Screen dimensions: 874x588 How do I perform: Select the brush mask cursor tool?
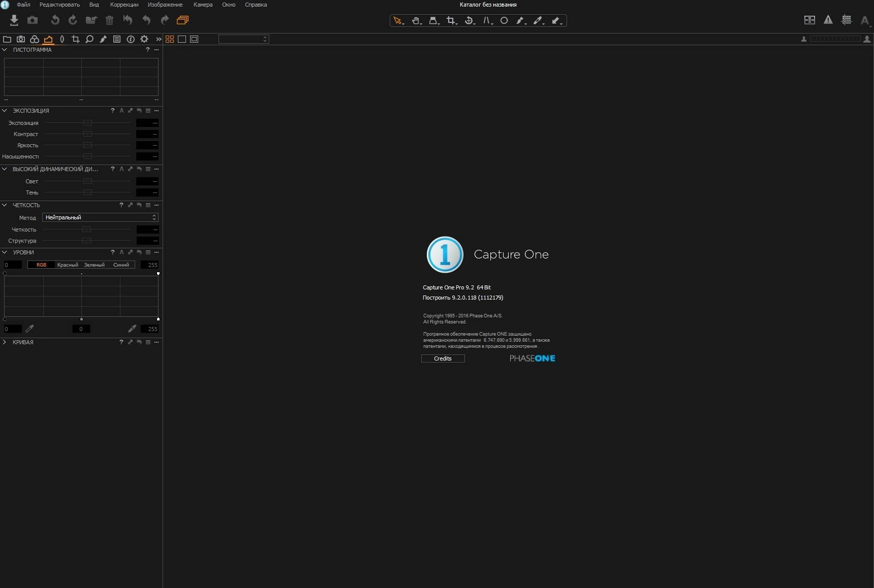520,21
